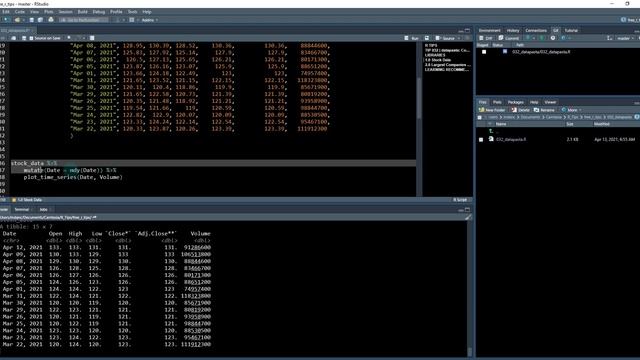The image size is (640, 360).
Task: Click the Documents folder in Files breadcrumb
Action: click(x=530, y=117)
